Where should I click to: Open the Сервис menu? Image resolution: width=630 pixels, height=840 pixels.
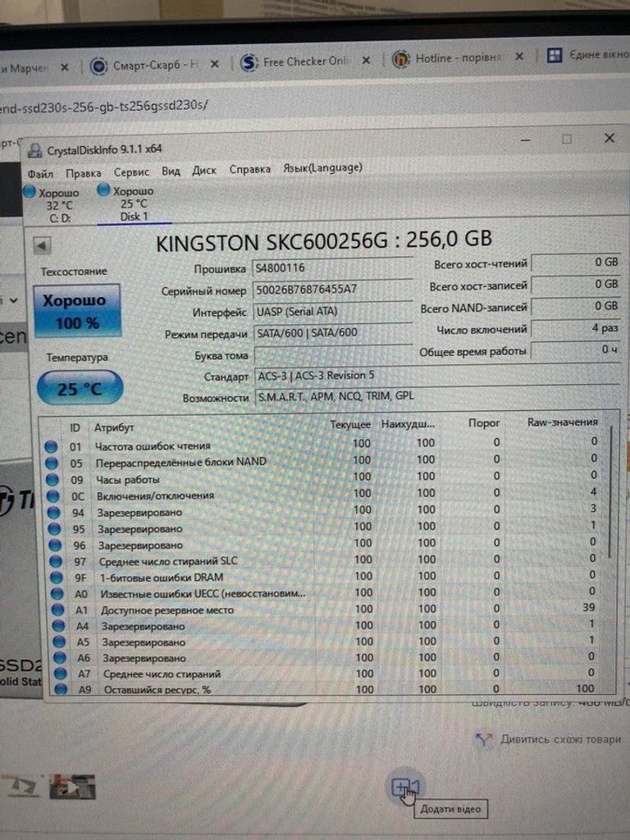131,172
